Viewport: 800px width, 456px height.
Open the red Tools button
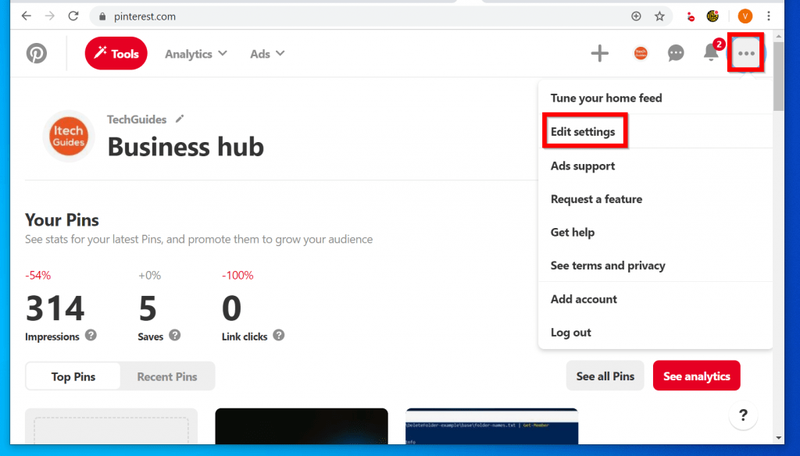tap(116, 54)
